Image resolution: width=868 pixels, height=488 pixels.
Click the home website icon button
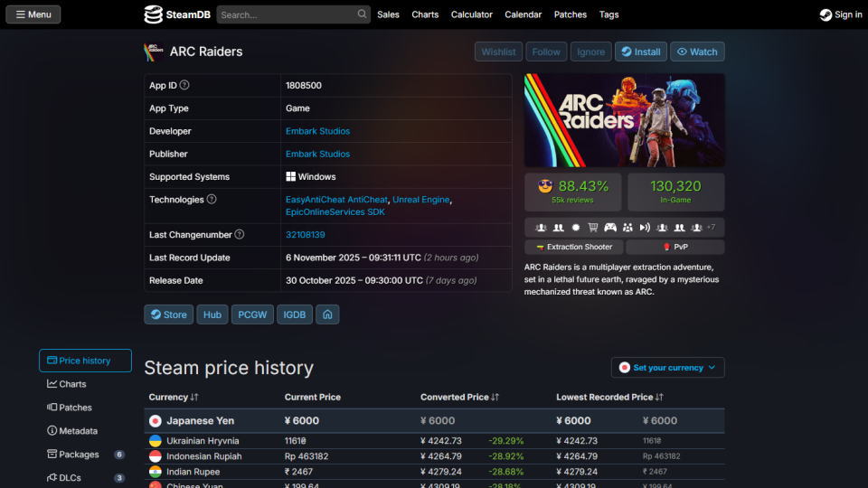coord(327,314)
